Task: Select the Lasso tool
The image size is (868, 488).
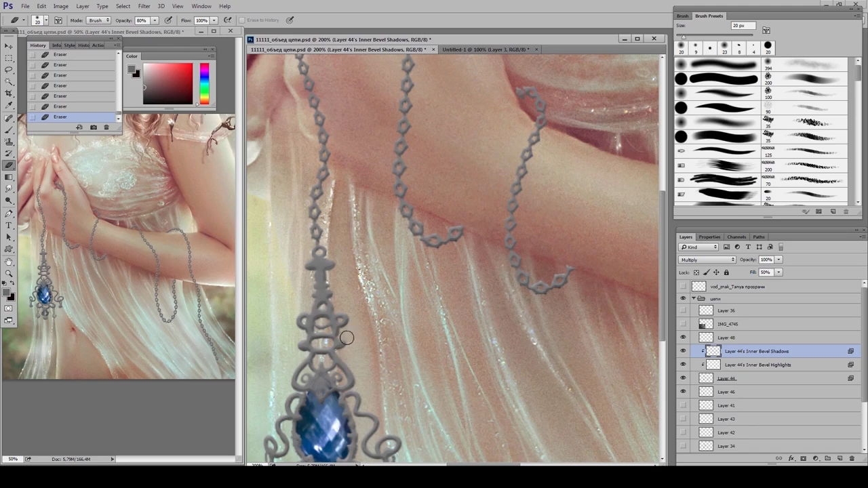Action: (9, 70)
